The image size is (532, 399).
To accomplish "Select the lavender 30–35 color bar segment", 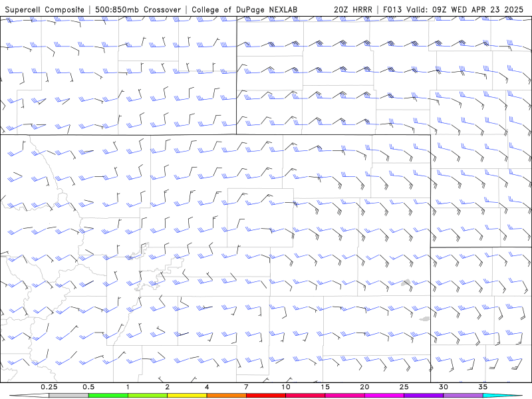I will point(463,396).
